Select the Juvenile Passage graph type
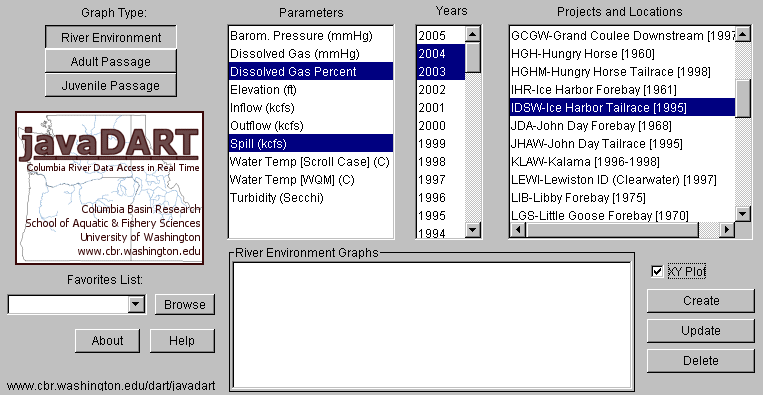This screenshot has width=763, height=395. [110, 86]
